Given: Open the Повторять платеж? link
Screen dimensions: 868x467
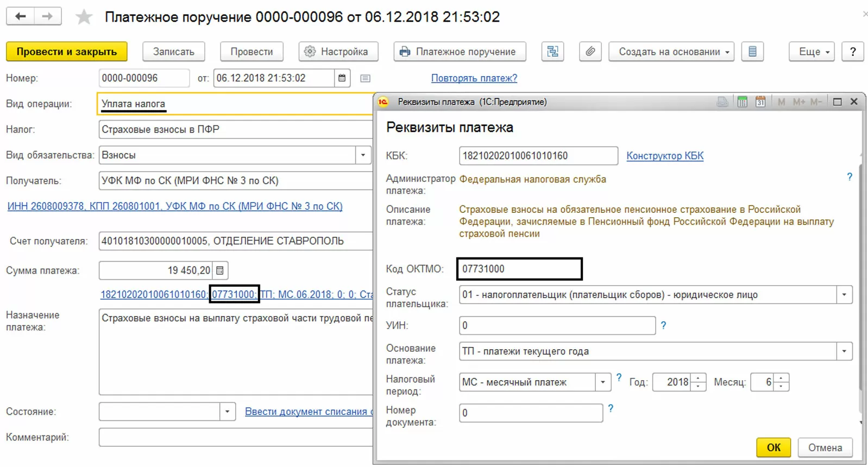Looking at the screenshot, I should coord(474,78).
